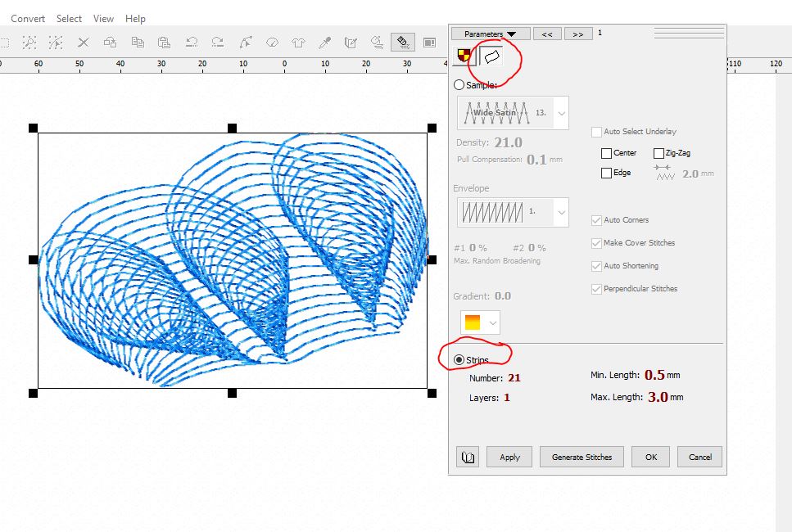The height and width of the screenshot is (532, 792).
Task: Toggle Make Cover Stitches checkbox
Action: (x=596, y=243)
